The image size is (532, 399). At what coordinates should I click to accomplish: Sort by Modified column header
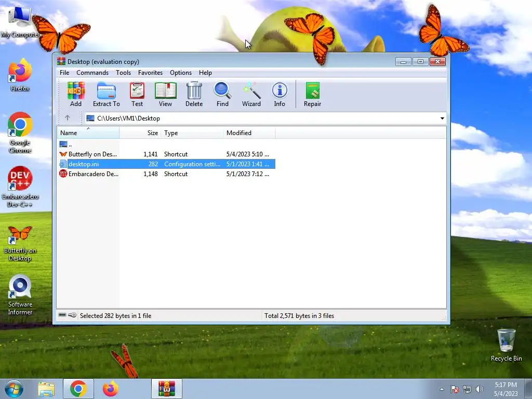coord(249,132)
